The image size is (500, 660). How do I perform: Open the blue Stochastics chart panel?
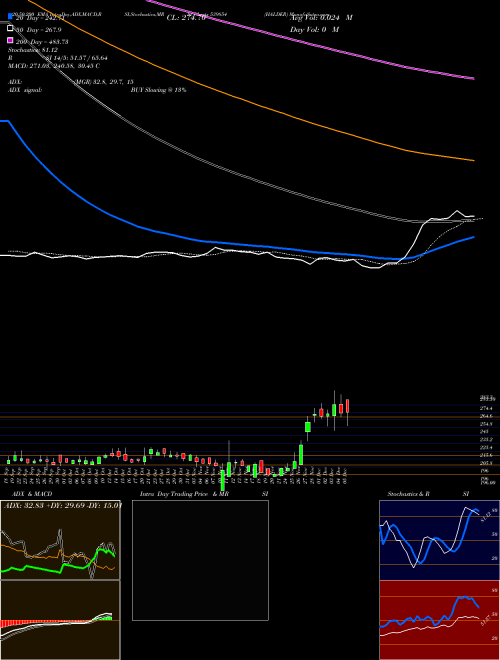439,540
